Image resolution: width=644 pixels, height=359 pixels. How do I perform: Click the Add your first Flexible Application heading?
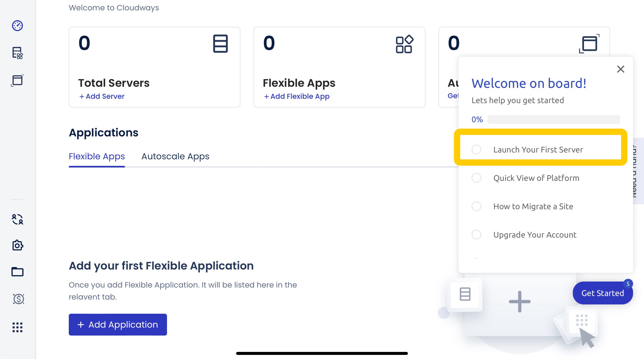(161, 266)
